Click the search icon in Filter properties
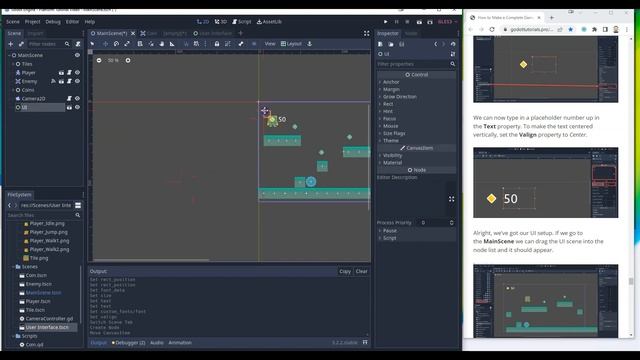Viewport: 640px width, 360px height. (452, 64)
